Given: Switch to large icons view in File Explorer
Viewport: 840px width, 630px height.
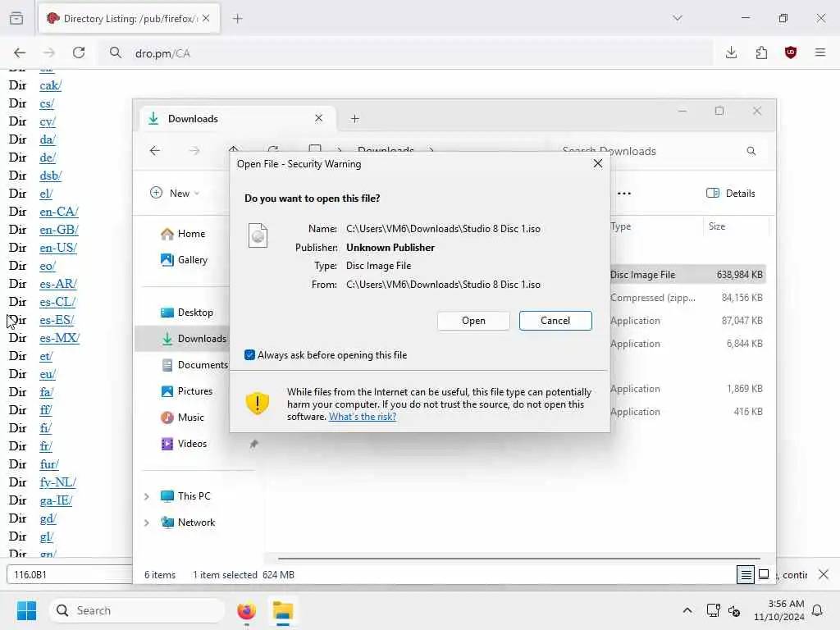Looking at the screenshot, I should click(x=764, y=574).
